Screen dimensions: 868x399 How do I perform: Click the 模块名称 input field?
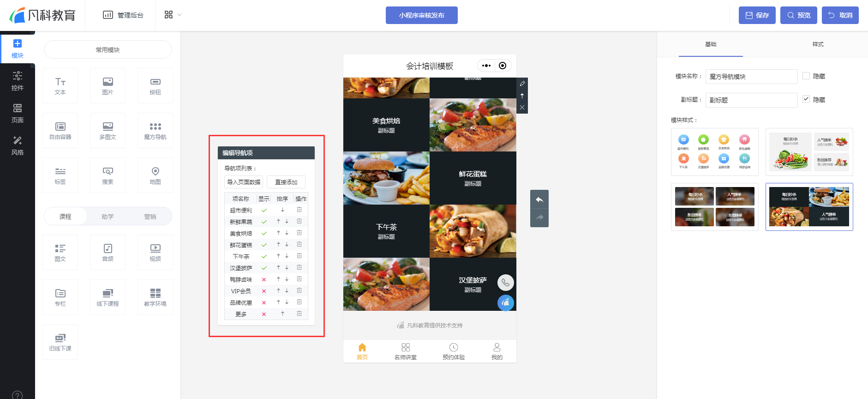click(751, 77)
